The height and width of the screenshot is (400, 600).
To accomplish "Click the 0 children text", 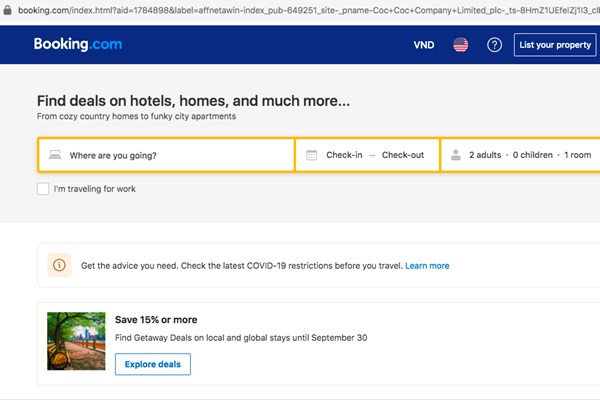I will pos(533,155).
